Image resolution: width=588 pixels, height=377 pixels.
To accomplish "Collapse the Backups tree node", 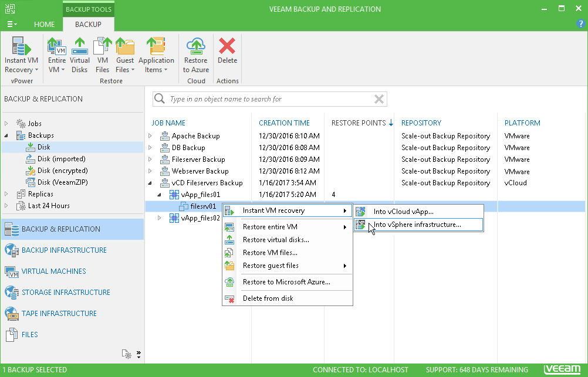I will coord(6,135).
